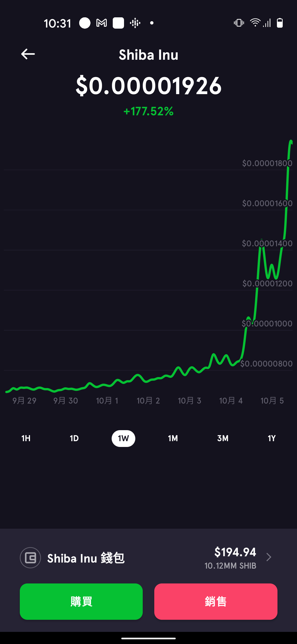Select the 1H time range
This screenshot has width=297, height=644.
tap(26, 438)
